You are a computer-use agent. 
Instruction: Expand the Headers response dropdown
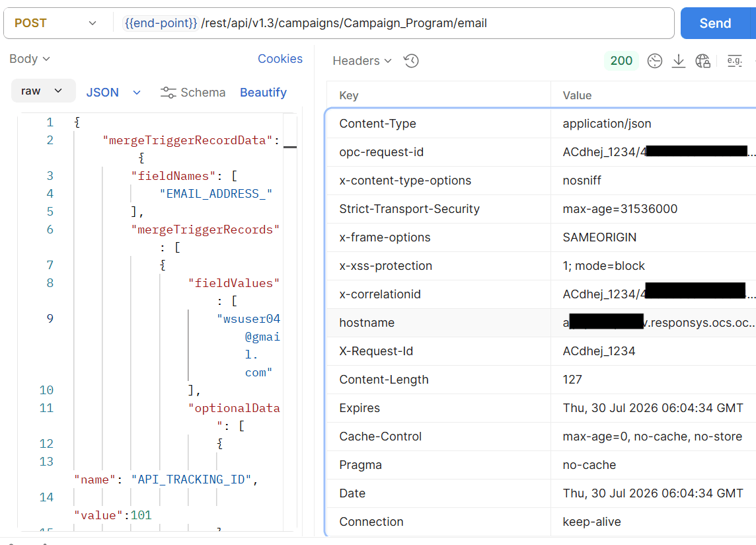(x=362, y=61)
